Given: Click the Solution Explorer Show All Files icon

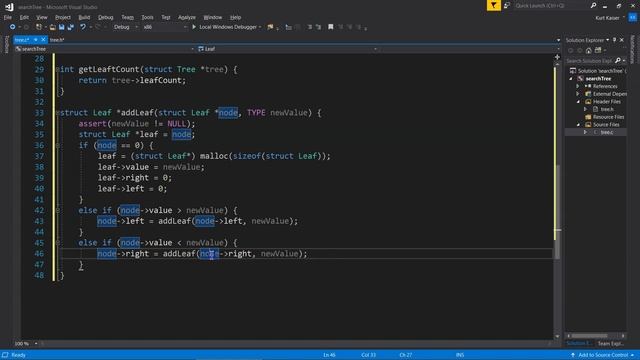Looking at the screenshot, I should tap(598, 50).
